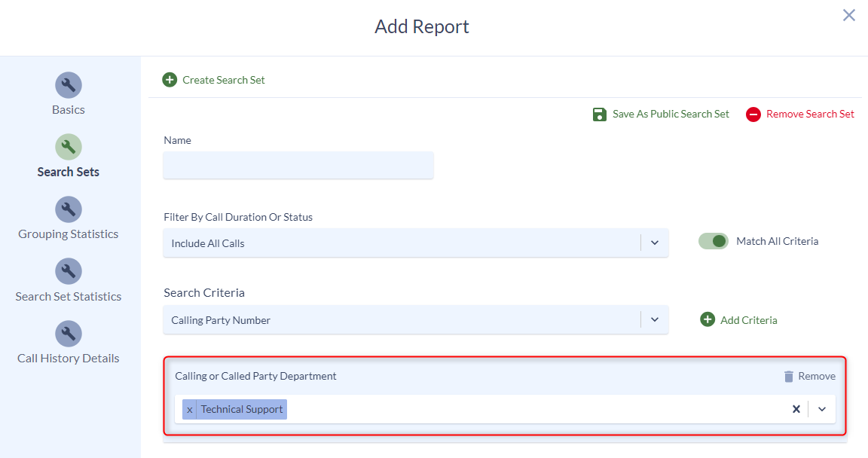Click the Search Sets wrench icon
The width and height of the screenshot is (868, 458).
pyautogui.click(x=68, y=147)
